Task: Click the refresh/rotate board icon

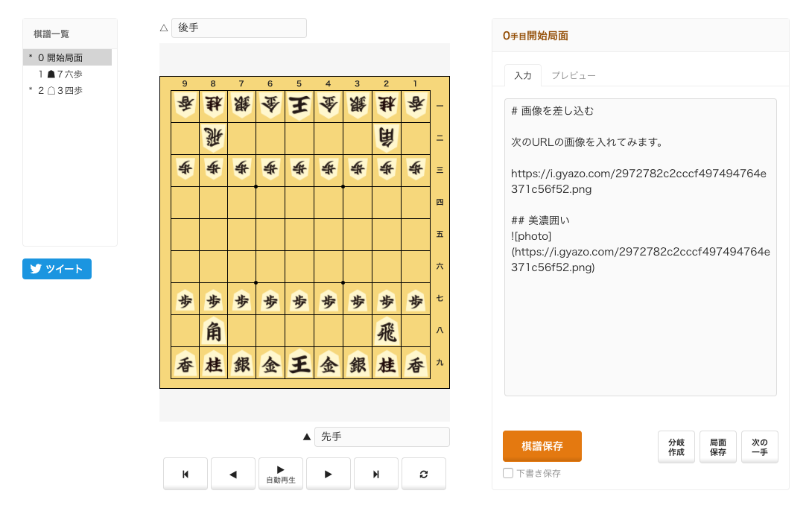Action: pyautogui.click(x=424, y=474)
